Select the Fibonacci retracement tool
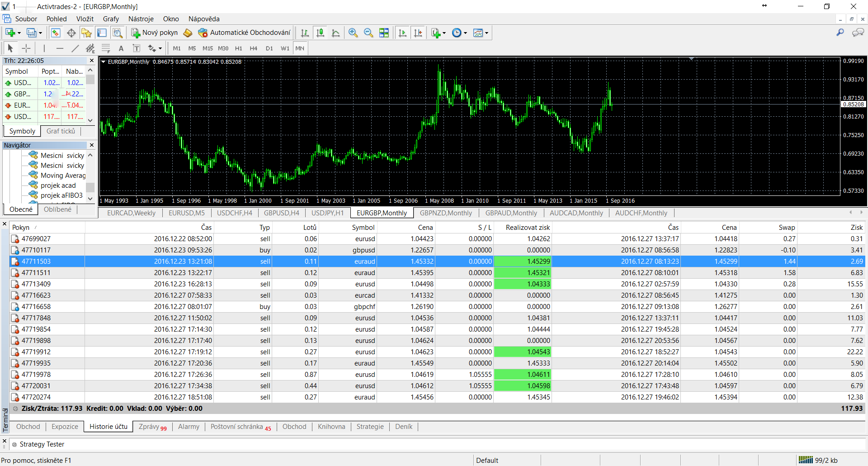 (106, 48)
